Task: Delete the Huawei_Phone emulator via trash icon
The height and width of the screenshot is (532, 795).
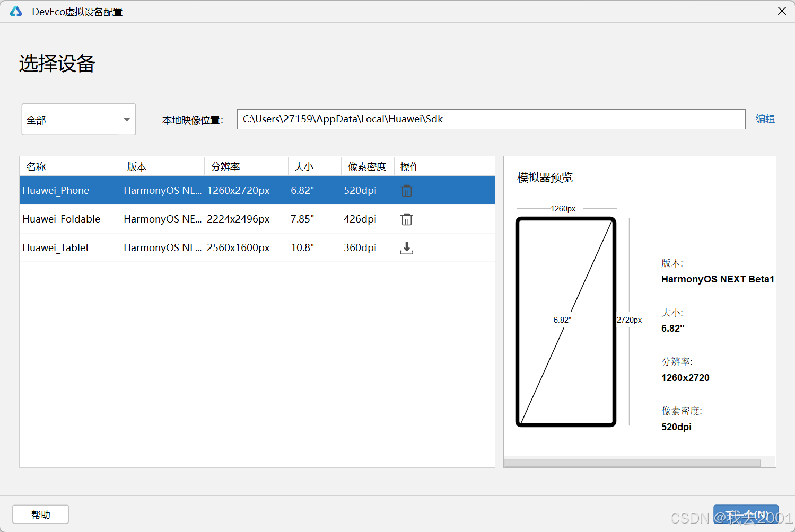Action: [407, 191]
